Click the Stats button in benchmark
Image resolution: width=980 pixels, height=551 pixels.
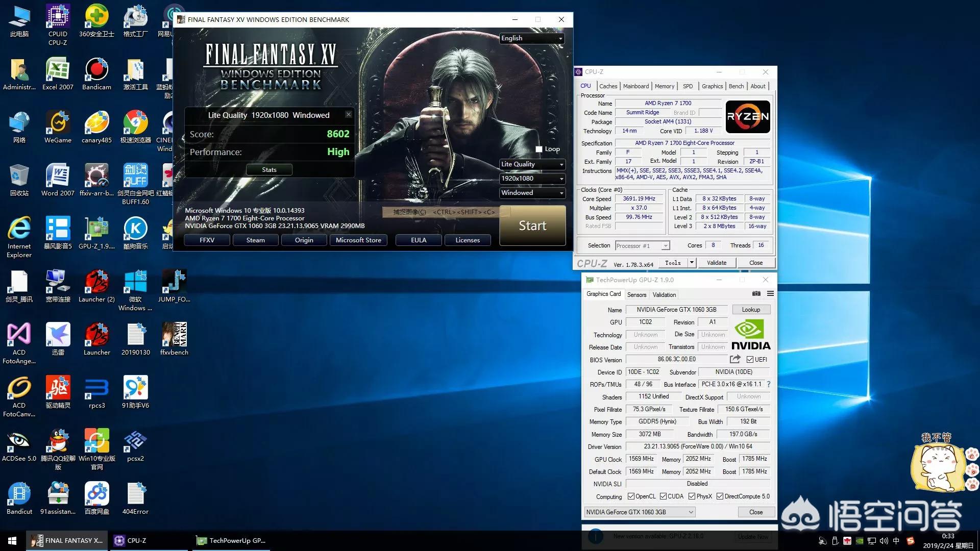tap(268, 169)
